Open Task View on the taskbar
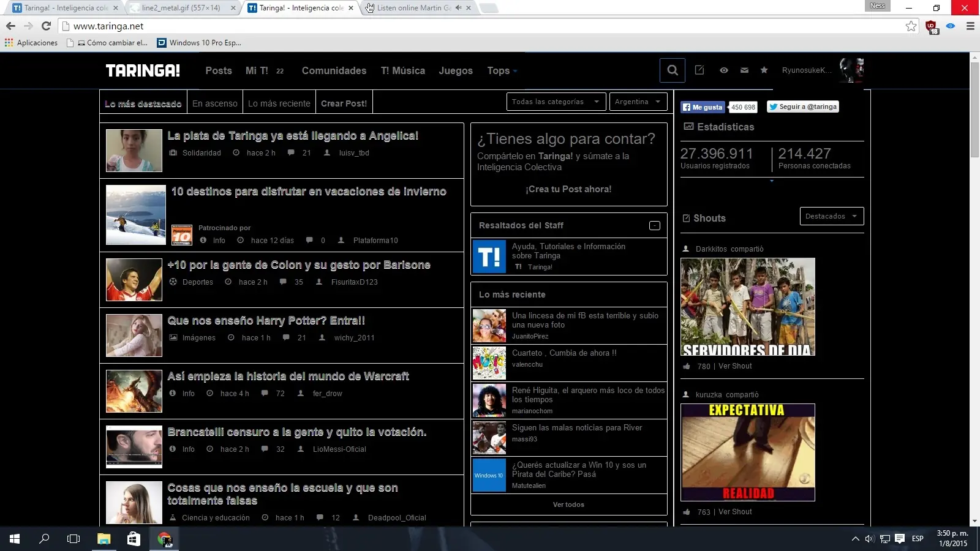Image resolution: width=980 pixels, height=551 pixels. tap(73, 539)
